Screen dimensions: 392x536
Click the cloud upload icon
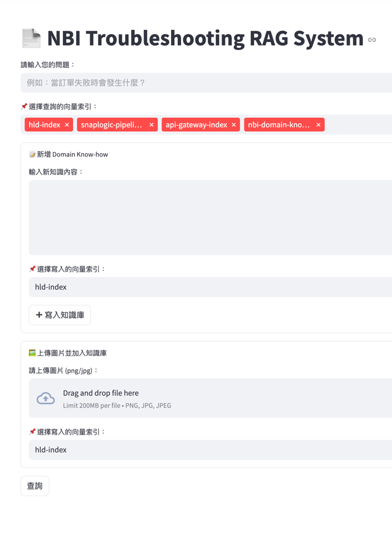[45, 398]
